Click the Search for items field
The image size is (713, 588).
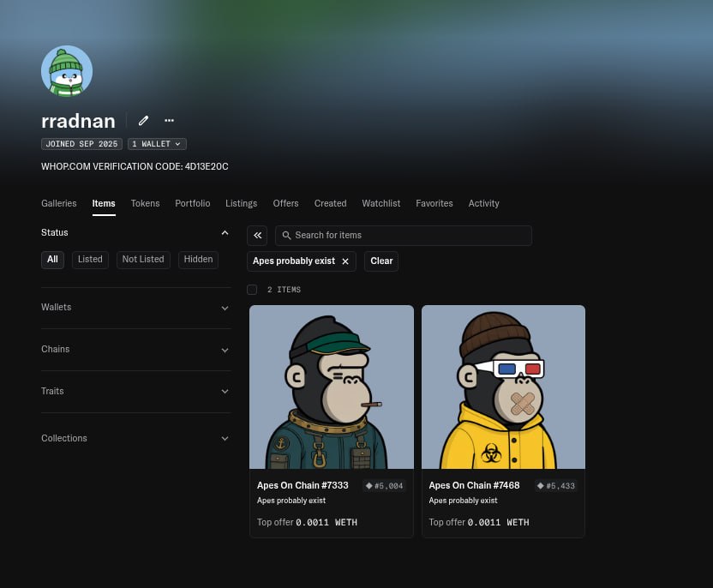404,236
